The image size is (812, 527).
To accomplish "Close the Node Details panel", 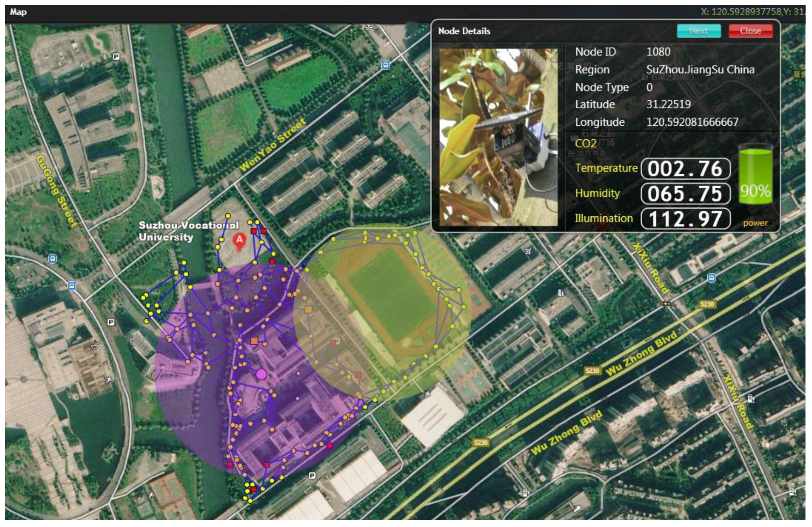I will click(750, 31).
